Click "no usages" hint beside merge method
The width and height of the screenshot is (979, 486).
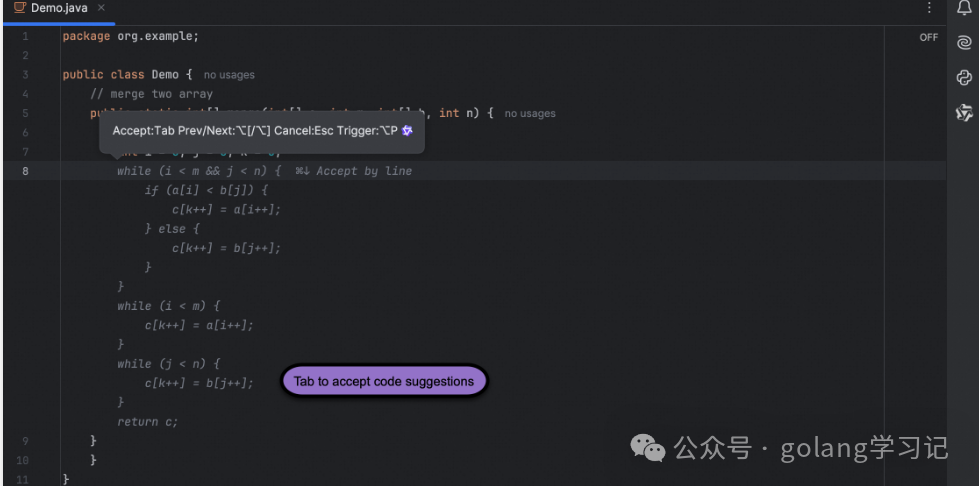click(x=530, y=114)
